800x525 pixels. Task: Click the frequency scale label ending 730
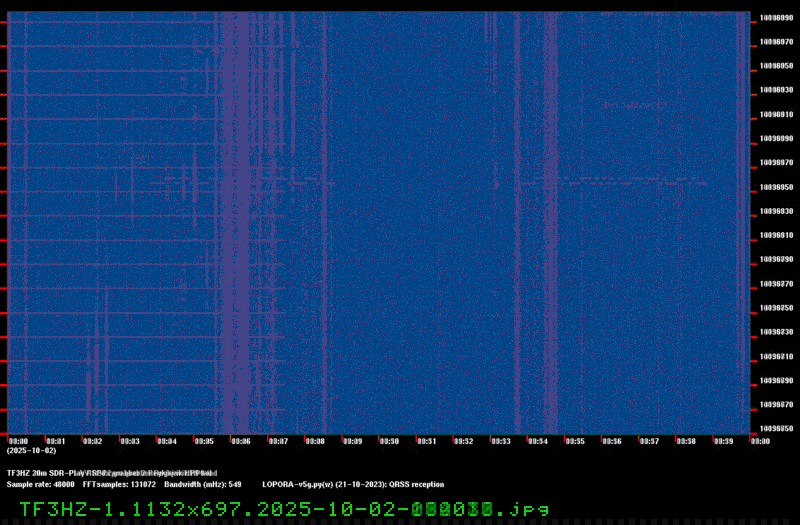(776, 332)
